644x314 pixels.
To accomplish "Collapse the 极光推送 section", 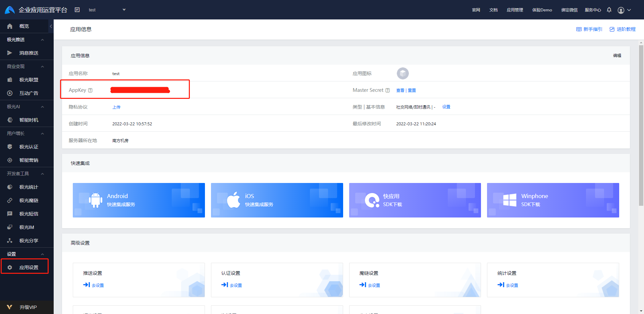I will click(43, 40).
